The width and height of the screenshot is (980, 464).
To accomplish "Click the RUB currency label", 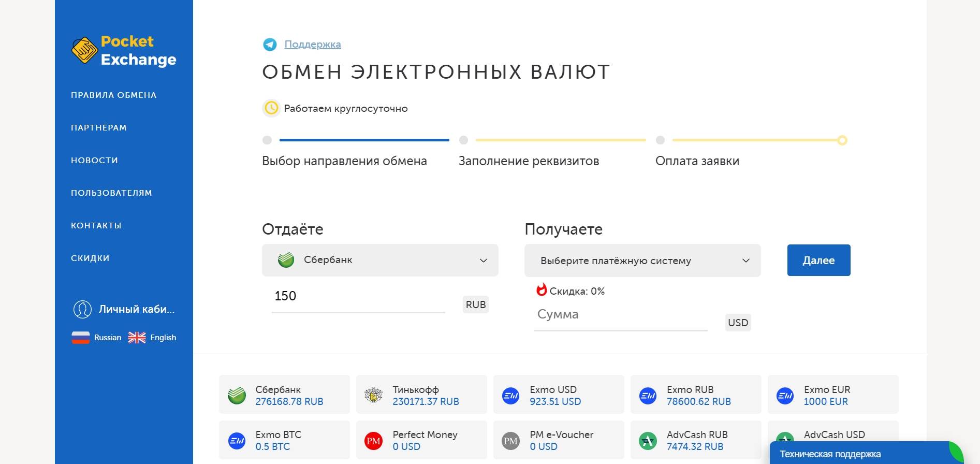I will point(476,304).
